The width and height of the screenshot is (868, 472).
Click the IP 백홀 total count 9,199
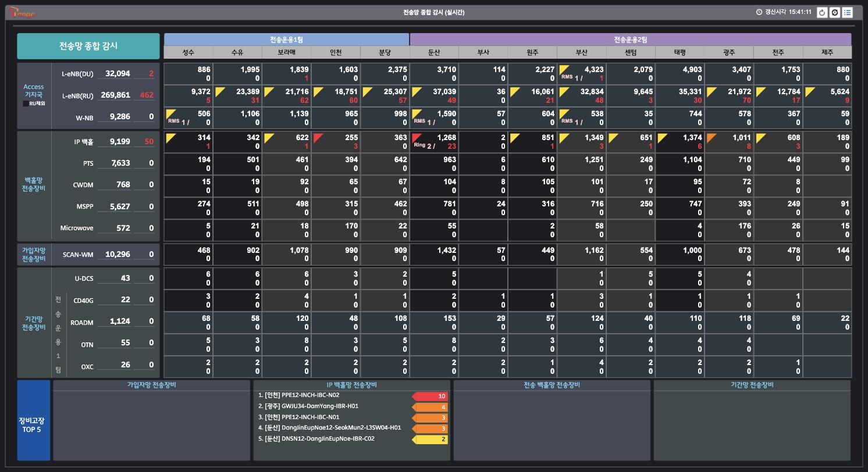click(x=120, y=141)
